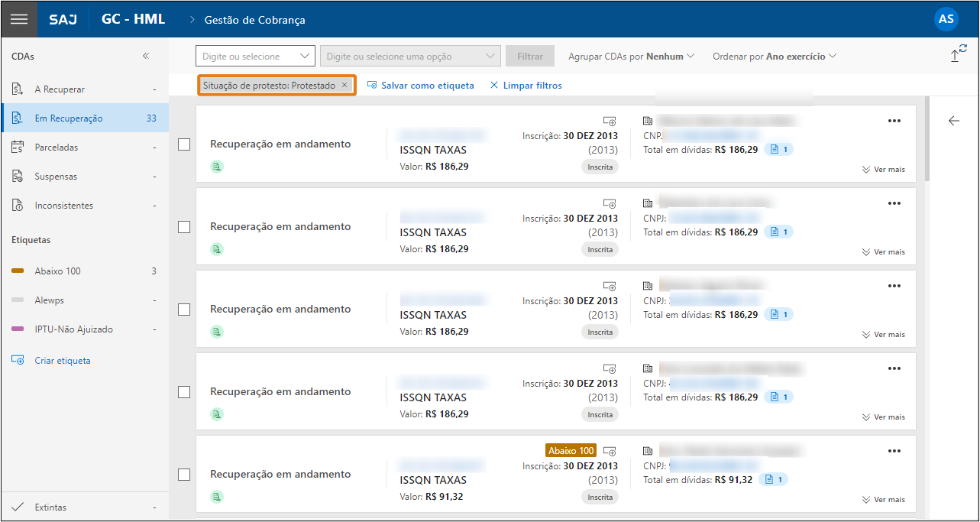980x522 pixels.
Task: Select Parceladas in the sidebar
Action: pos(57,148)
